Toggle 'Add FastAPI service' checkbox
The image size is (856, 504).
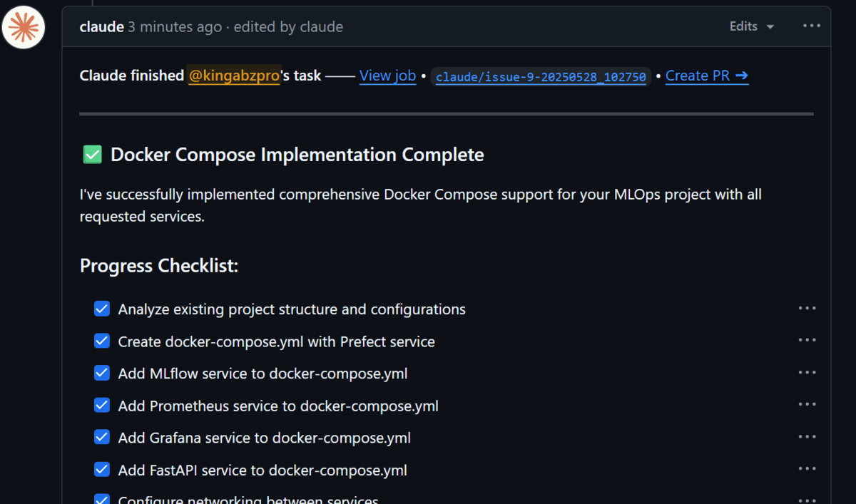click(102, 470)
